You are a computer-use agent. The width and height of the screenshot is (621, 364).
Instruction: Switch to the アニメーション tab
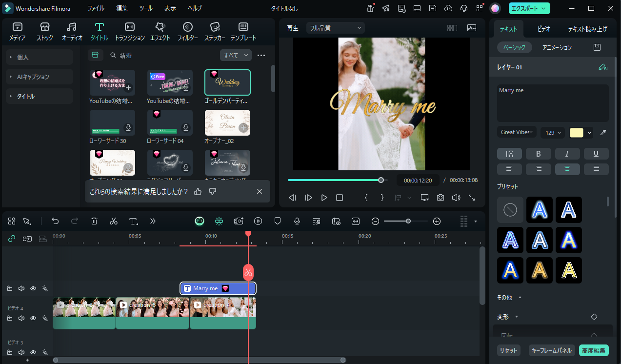point(557,47)
